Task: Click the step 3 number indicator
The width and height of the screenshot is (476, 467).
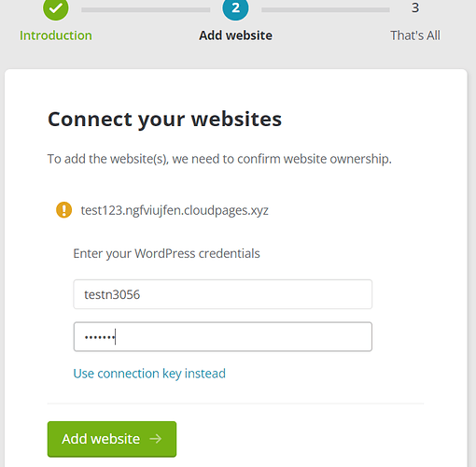Action: [x=415, y=7]
